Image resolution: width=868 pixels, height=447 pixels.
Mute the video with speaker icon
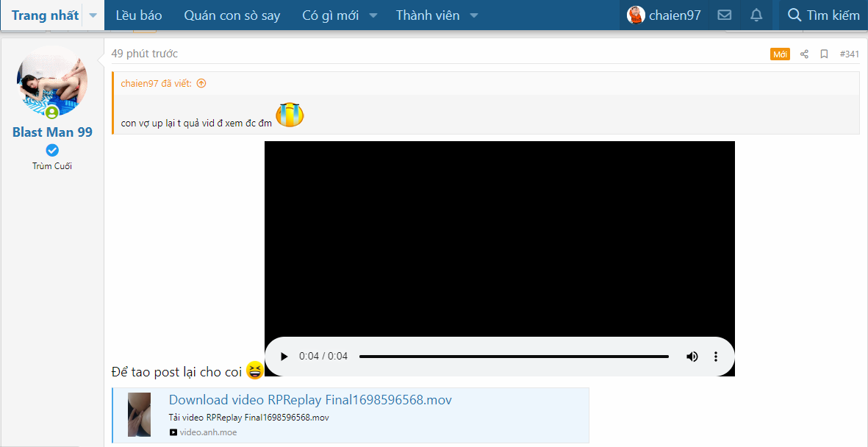pos(692,357)
